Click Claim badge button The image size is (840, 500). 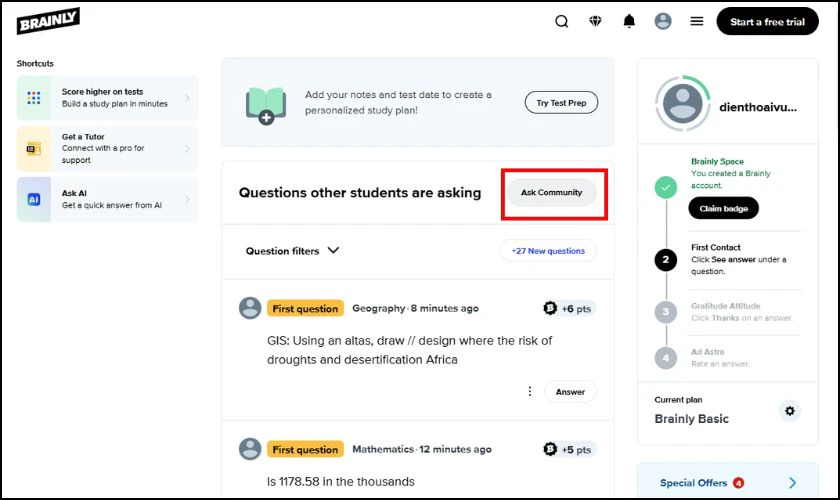(723, 208)
